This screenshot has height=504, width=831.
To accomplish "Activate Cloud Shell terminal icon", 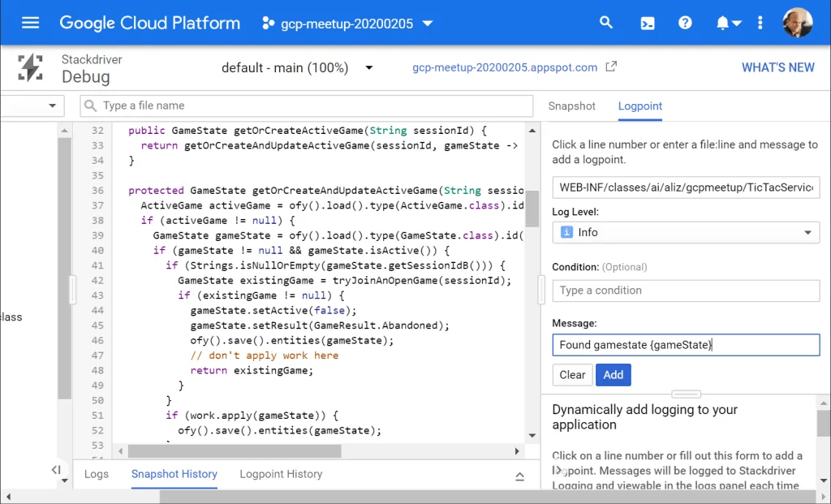I will pyautogui.click(x=648, y=23).
